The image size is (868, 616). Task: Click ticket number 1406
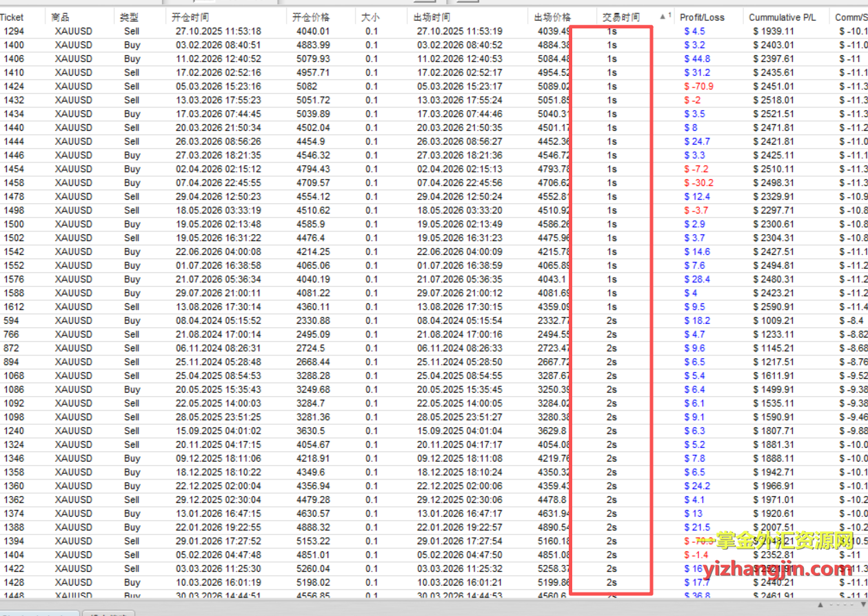pyautogui.click(x=13, y=59)
